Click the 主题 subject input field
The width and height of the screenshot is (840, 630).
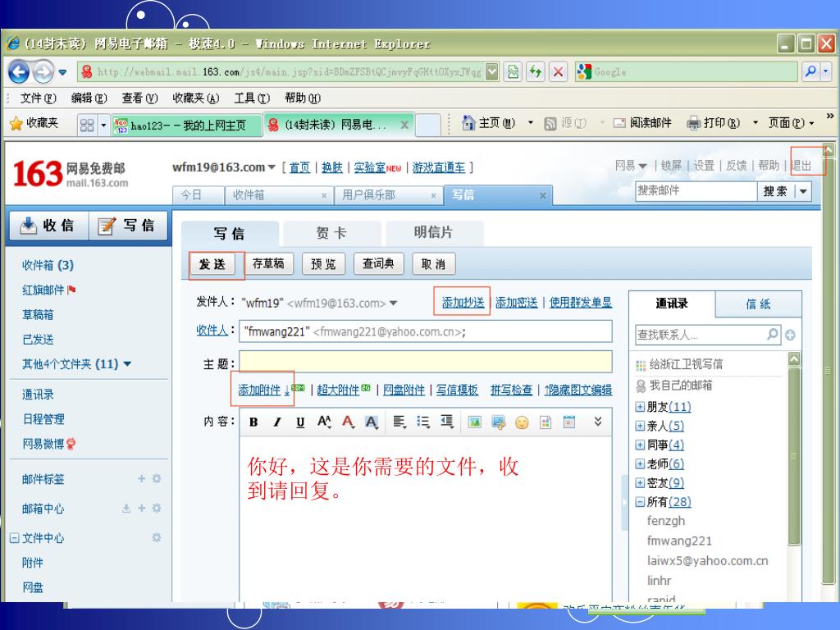[x=426, y=362]
